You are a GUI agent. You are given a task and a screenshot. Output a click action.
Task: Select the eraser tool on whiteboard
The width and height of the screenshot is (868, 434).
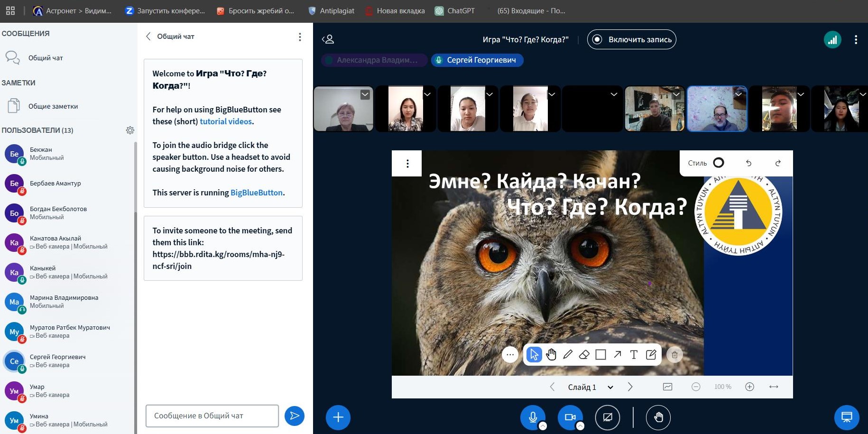(x=584, y=354)
